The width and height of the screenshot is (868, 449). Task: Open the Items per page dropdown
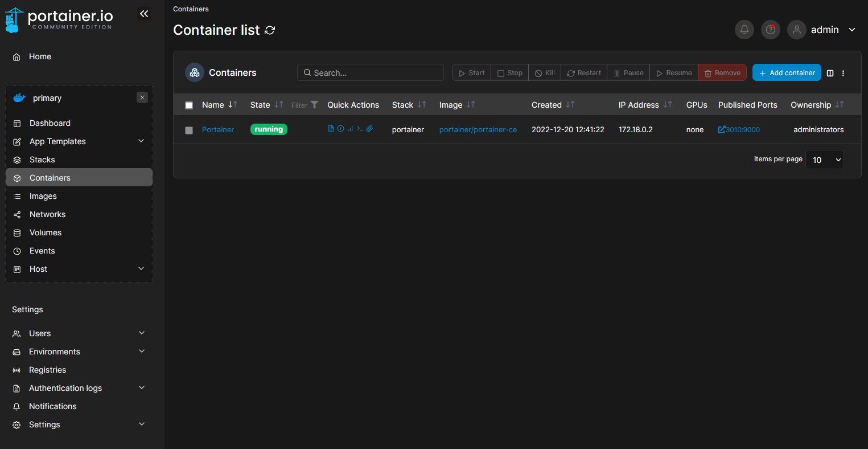pos(824,160)
